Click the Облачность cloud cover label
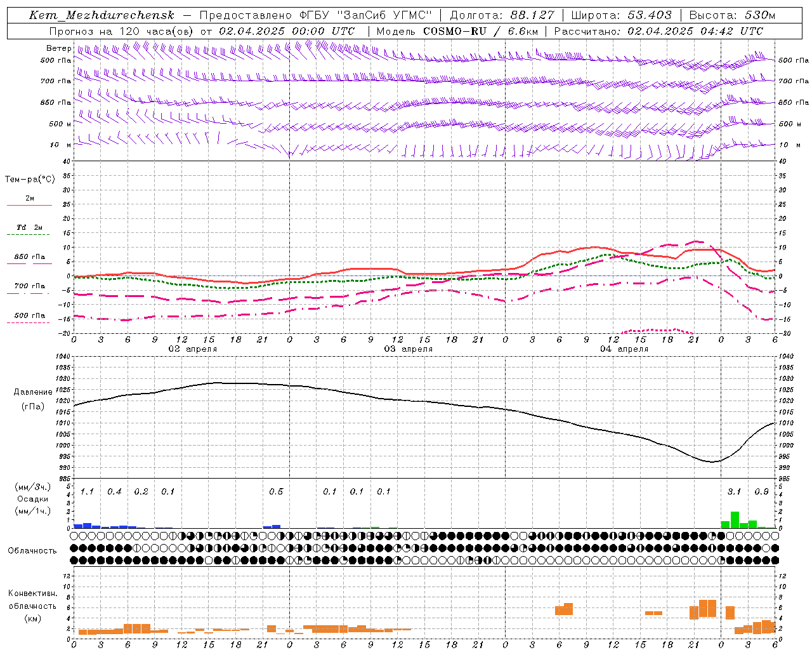 click(x=32, y=550)
